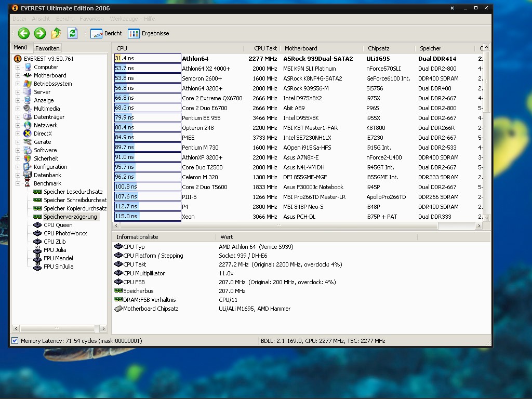Expand the Computer tree node
Viewport: 532px width, 399px height.
coord(18,67)
